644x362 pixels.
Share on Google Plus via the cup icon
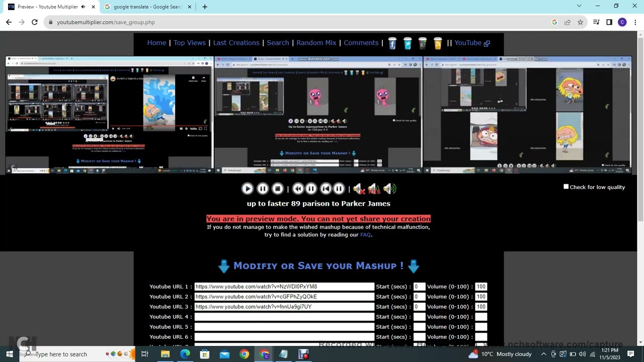pyautogui.click(x=423, y=44)
